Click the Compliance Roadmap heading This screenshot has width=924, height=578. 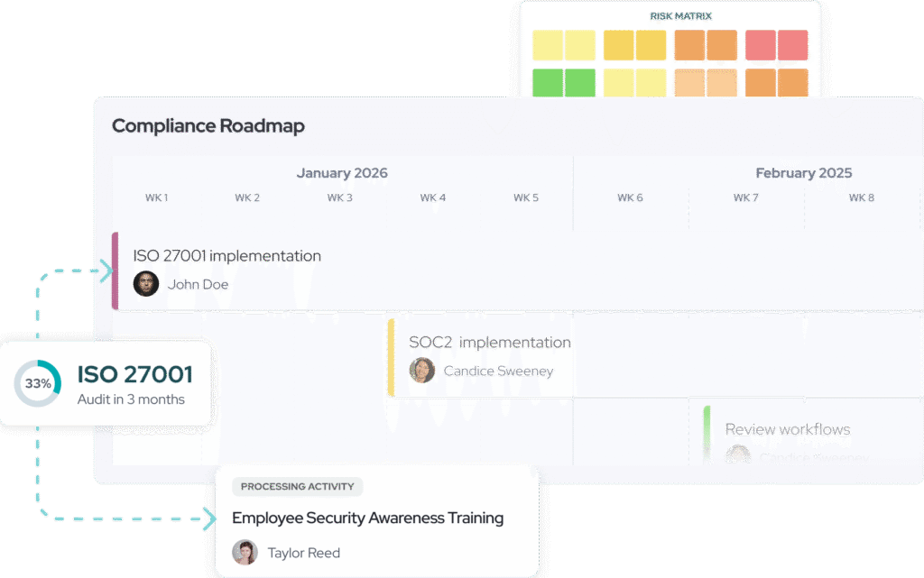208,125
